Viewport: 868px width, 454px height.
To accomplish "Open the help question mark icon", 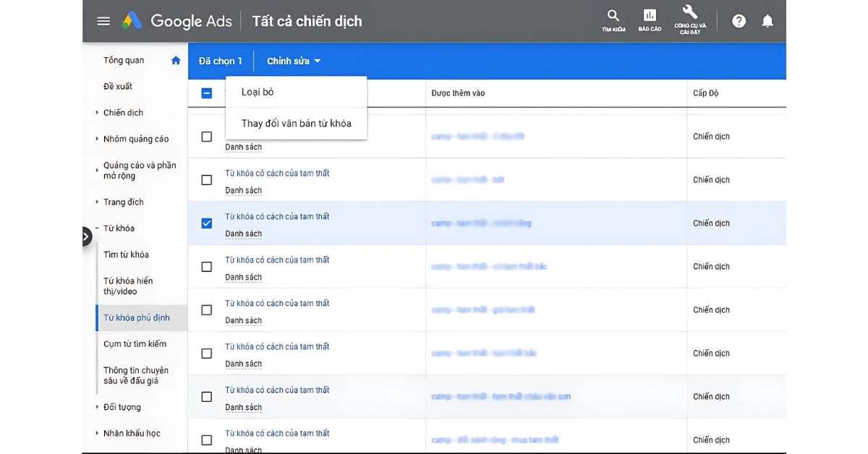I will [x=739, y=21].
